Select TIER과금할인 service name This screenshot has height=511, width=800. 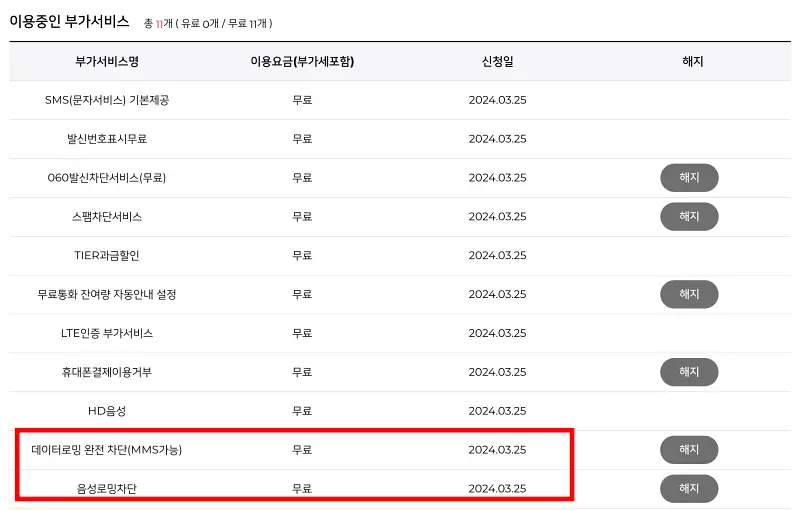point(107,256)
